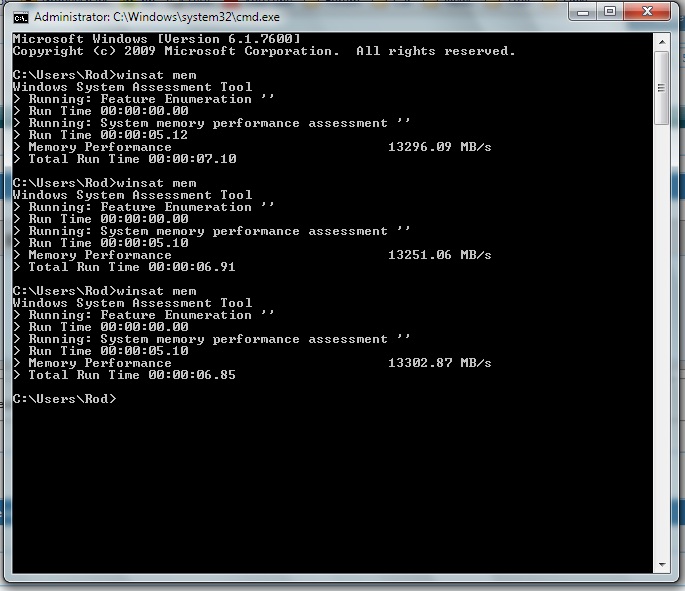
Task: Maximize the command prompt window
Action: (x=610, y=12)
